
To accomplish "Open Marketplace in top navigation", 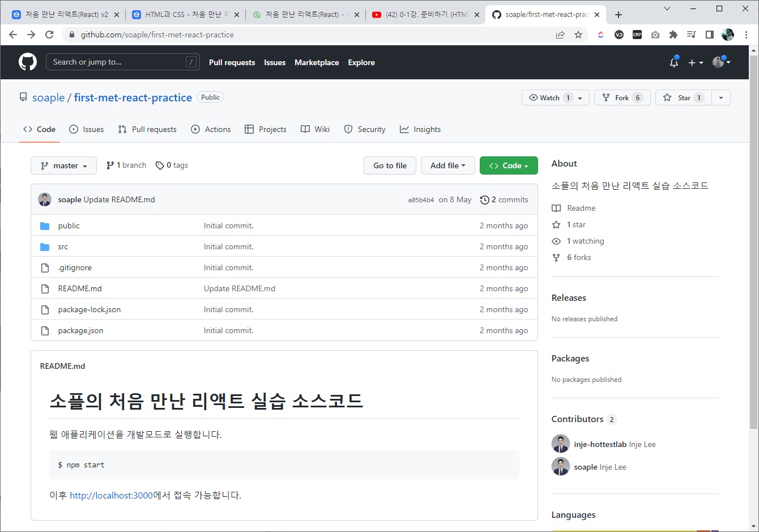I will pyautogui.click(x=317, y=62).
